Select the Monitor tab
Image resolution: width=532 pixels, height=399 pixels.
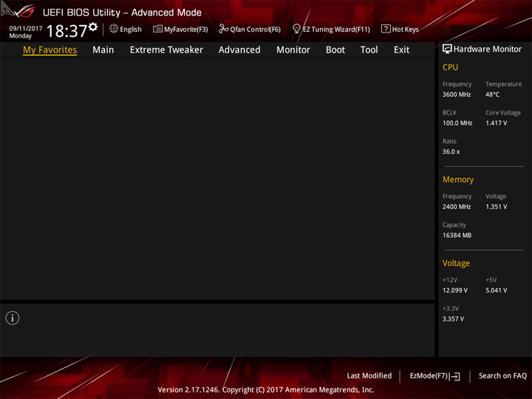293,50
